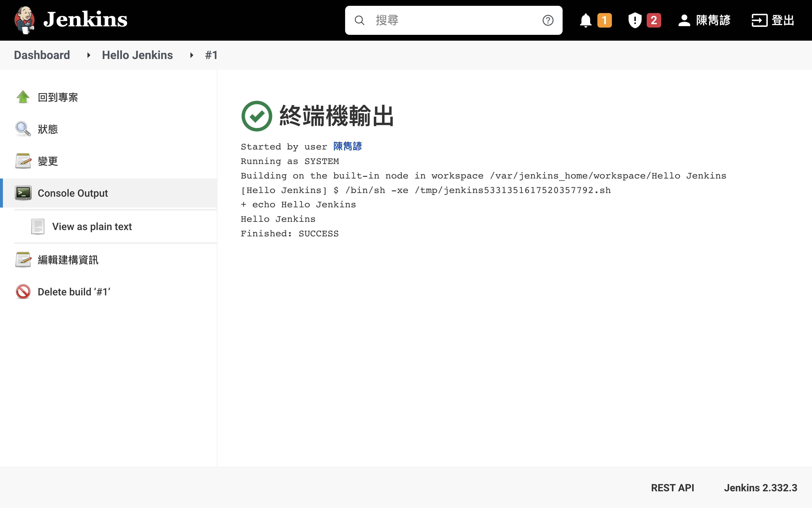Open security warnings shield icon
Image resolution: width=812 pixels, height=508 pixels.
click(x=635, y=21)
